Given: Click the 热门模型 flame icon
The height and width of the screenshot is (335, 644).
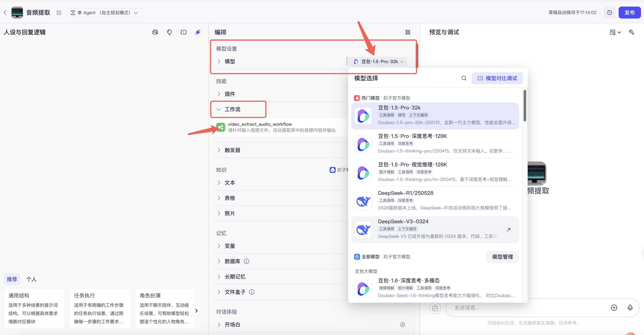Looking at the screenshot, I should click(357, 98).
